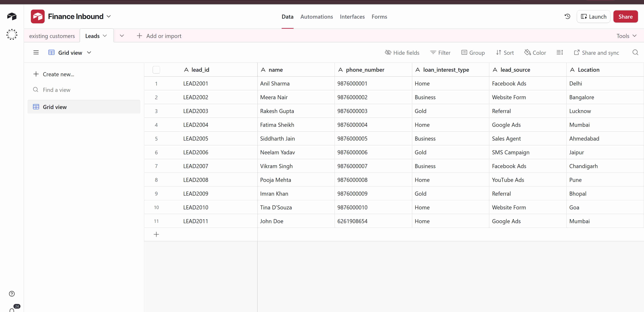Select cell Vikram Singh
The width and height of the screenshot is (644, 312).
click(x=296, y=166)
